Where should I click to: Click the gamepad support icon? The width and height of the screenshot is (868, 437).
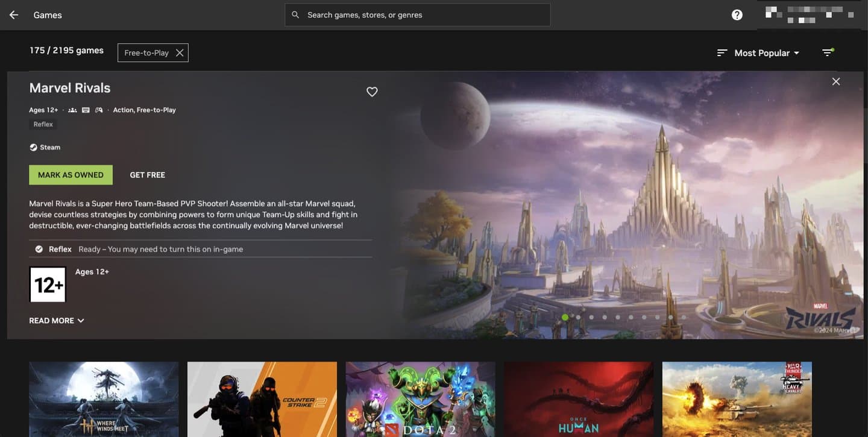point(99,110)
